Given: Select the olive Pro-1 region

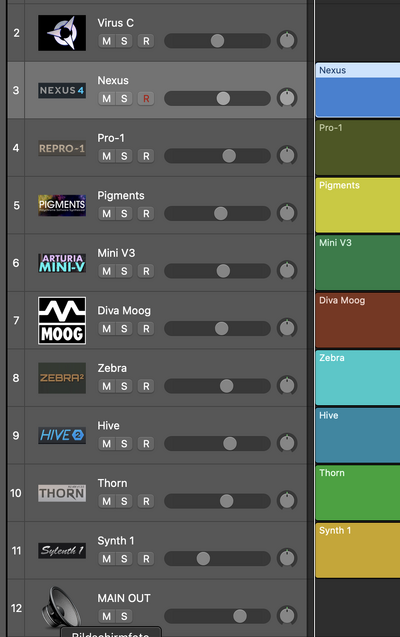Looking at the screenshot, I should pyautogui.click(x=358, y=148).
